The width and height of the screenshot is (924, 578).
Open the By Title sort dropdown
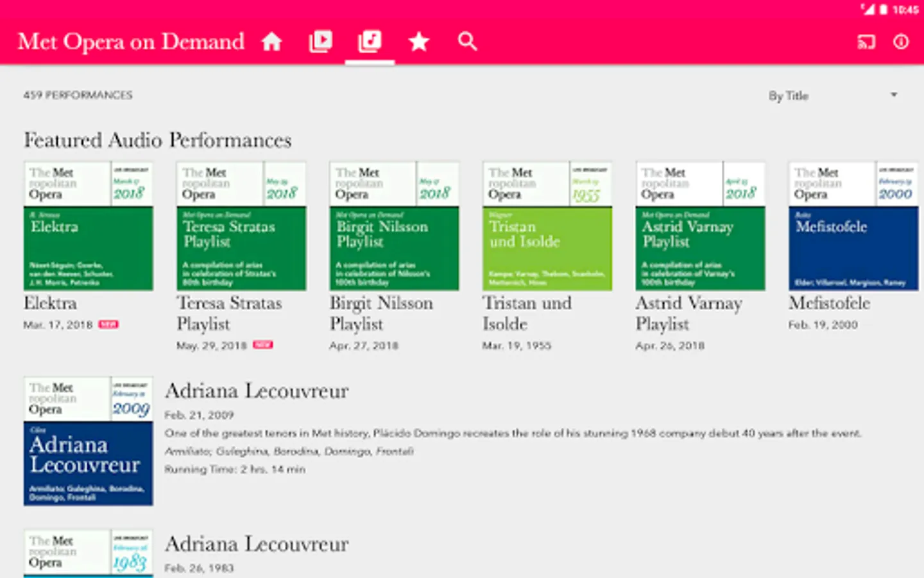(x=833, y=96)
